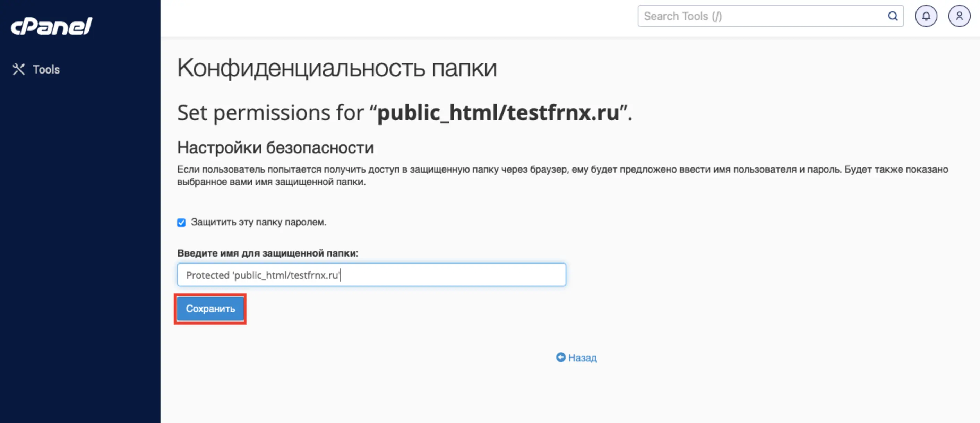Open the user account icon

click(x=959, y=16)
